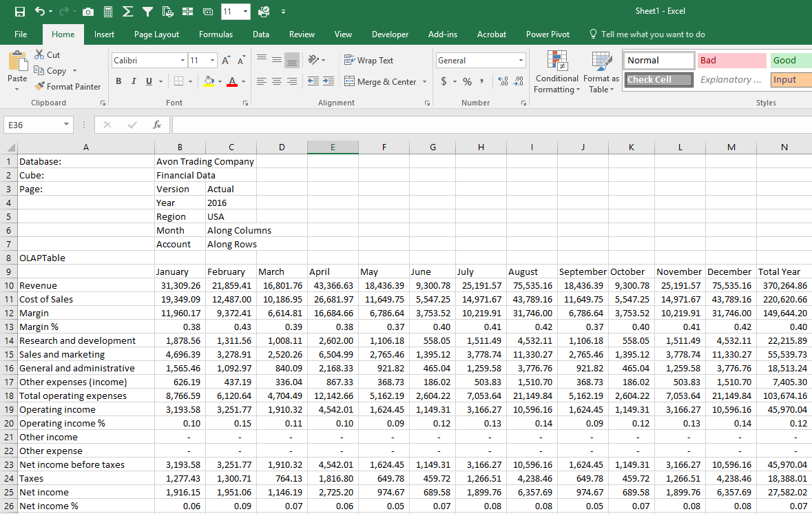812x514 pixels.
Task: Decrease the cell indent
Action: [313, 81]
